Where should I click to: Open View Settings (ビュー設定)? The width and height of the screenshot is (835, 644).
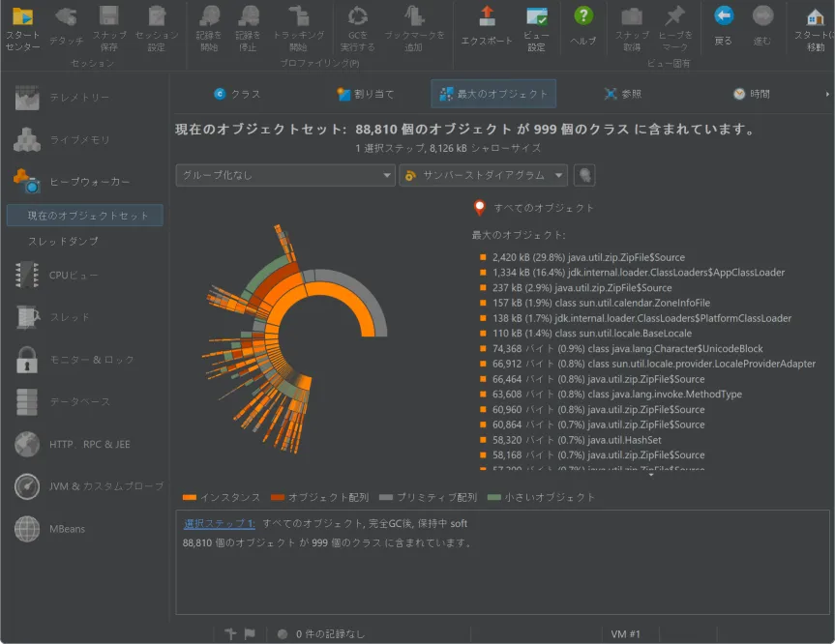pyautogui.click(x=536, y=29)
